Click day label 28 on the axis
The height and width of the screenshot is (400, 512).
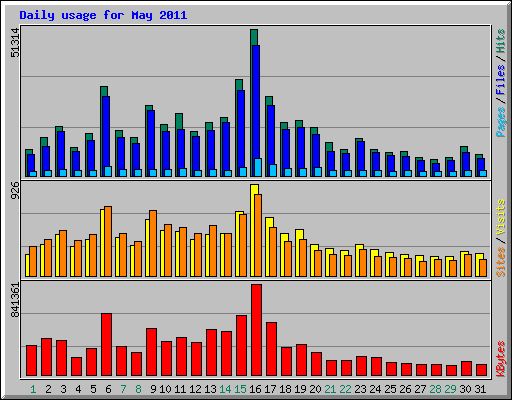(x=435, y=389)
